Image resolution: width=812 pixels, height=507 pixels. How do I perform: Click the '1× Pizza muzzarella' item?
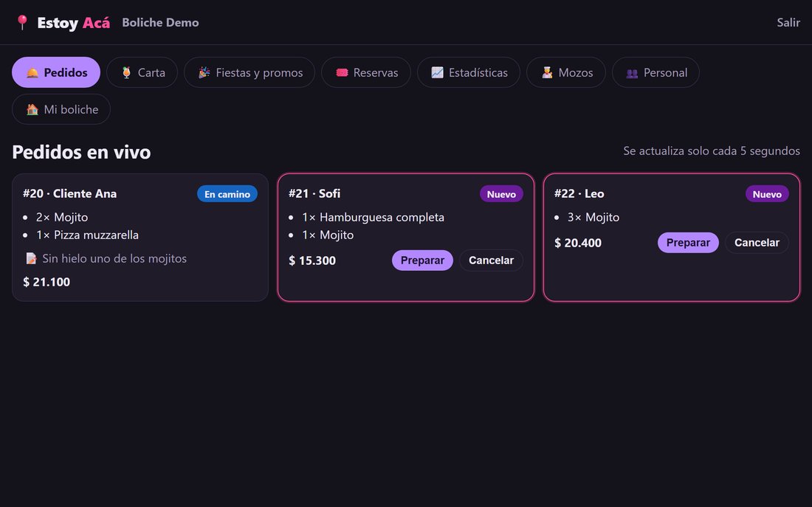[88, 235]
